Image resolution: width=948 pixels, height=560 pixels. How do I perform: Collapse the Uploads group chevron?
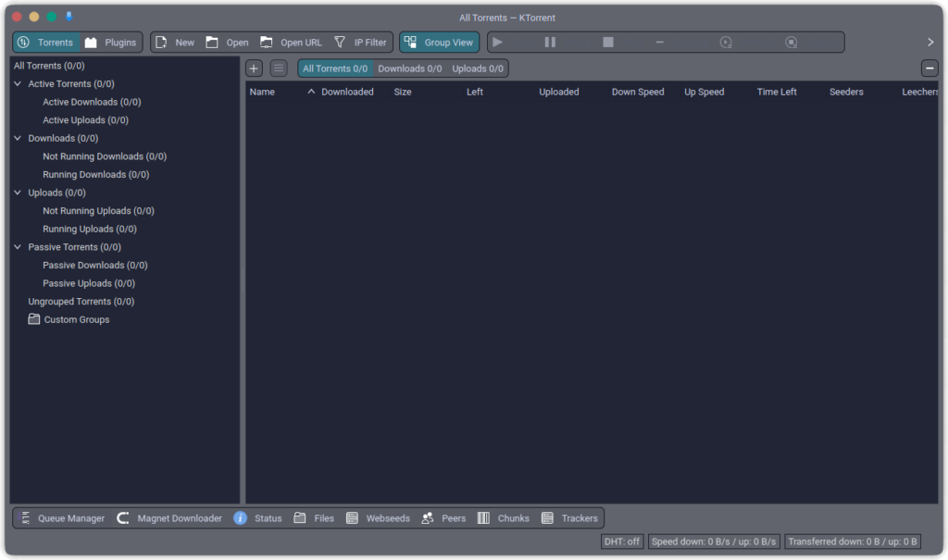click(x=18, y=193)
